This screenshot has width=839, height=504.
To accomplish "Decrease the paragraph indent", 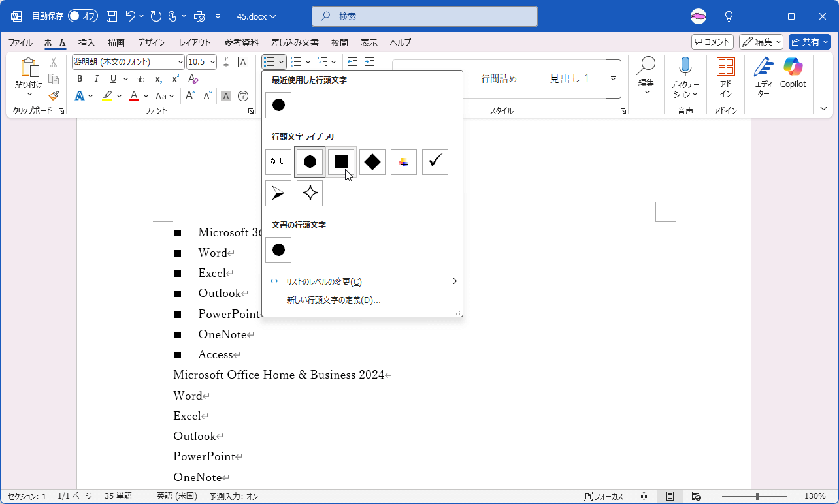I will point(352,62).
